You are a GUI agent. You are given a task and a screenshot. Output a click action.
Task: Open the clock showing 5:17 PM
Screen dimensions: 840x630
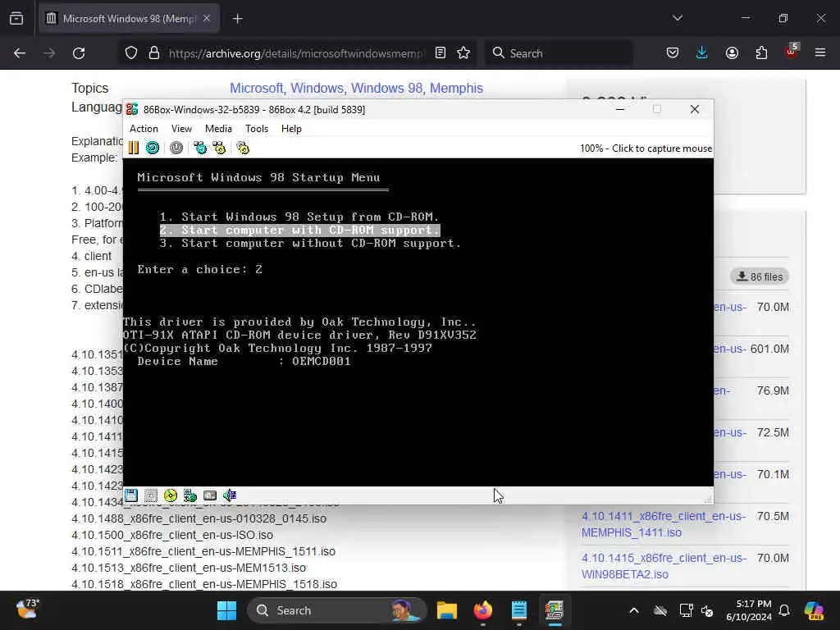[749, 610]
